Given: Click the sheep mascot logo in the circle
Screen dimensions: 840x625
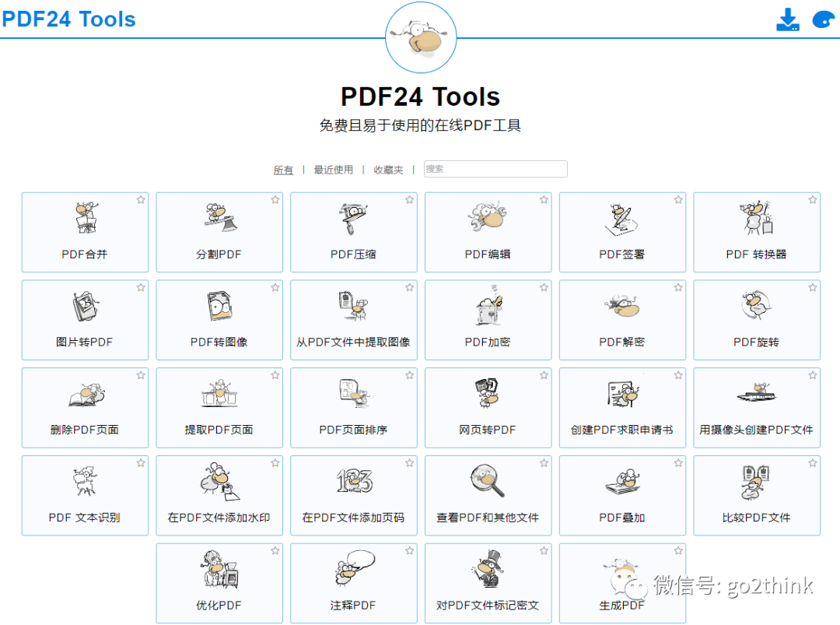Looking at the screenshot, I should pos(421,37).
